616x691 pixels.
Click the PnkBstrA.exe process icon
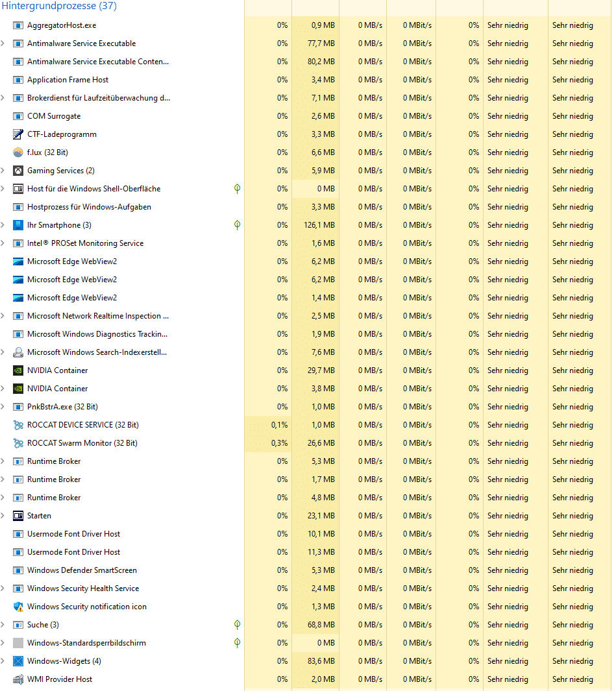pyautogui.click(x=18, y=407)
